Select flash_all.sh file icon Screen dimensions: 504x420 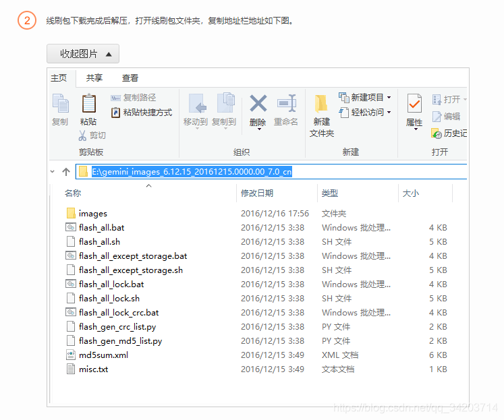click(71, 241)
